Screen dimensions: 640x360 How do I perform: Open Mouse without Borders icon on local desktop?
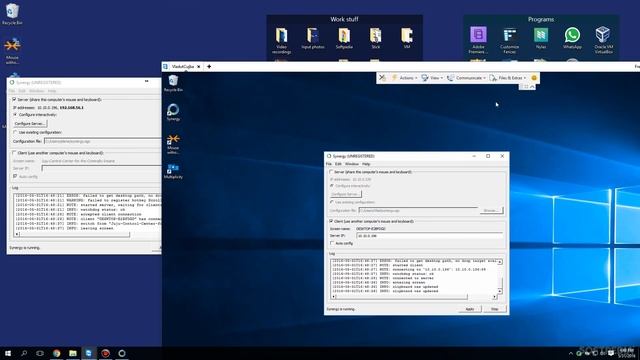tap(12, 51)
